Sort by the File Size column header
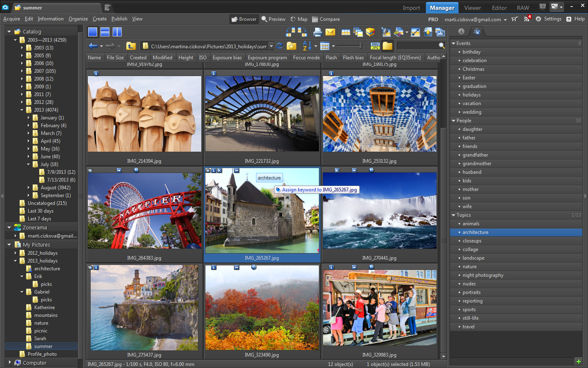The height and width of the screenshot is (368, 588). click(x=115, y=58)
